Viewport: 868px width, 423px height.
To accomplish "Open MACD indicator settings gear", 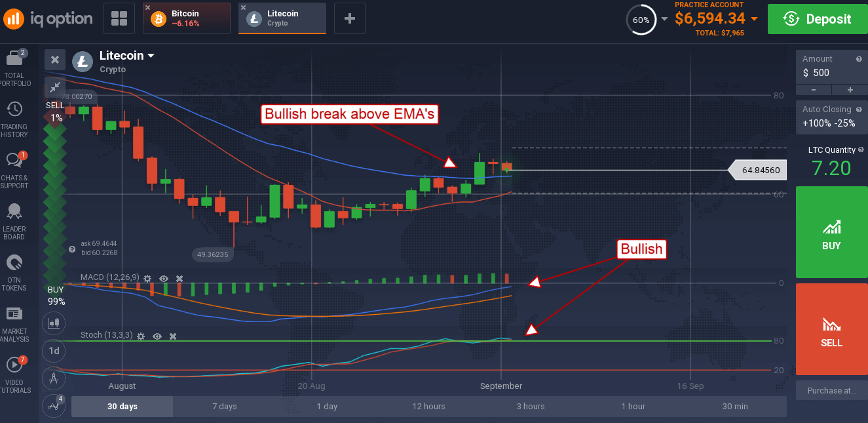I will coord(147,278).
